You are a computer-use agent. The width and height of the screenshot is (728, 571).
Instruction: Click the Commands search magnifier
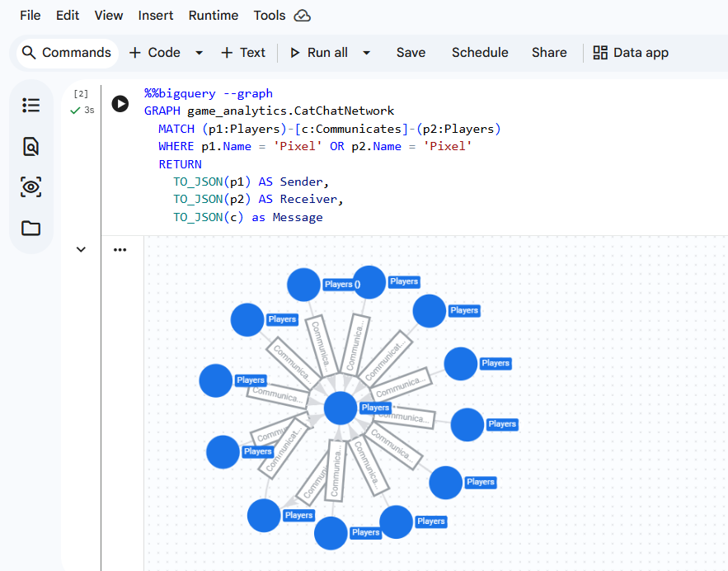coord(27,52)
